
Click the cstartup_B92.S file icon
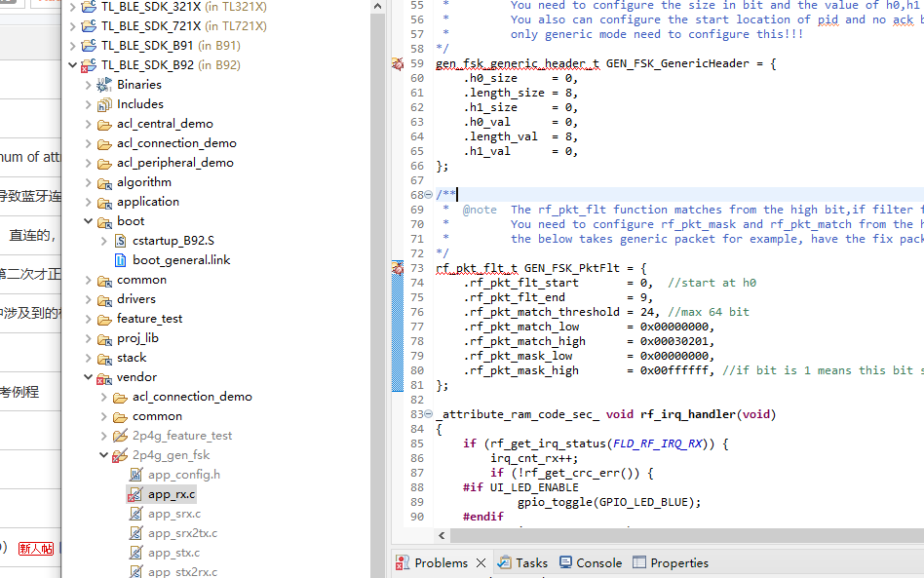coord(120,241)
